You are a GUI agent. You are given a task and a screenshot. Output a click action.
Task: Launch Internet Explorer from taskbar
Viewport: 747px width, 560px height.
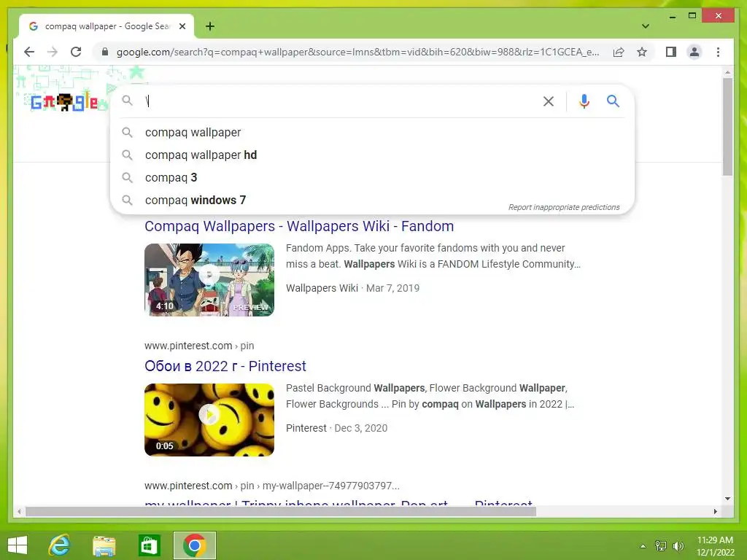60,545
